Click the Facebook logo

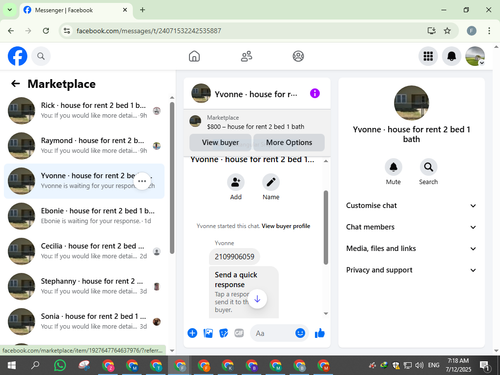point(17,56)
